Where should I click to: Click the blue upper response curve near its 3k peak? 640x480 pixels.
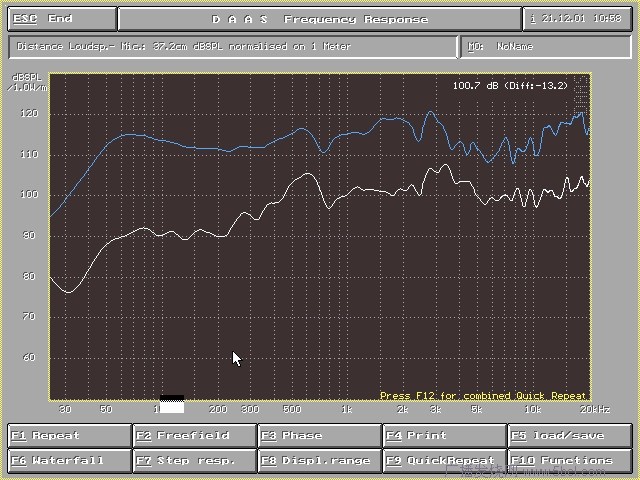coord(431,112)
